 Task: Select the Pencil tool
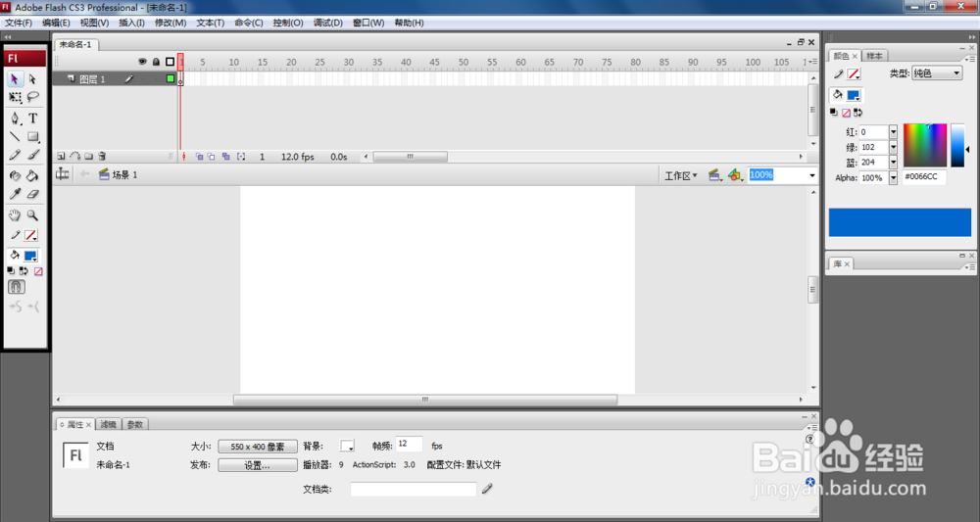pyautogui.click(x=15, y=155)
